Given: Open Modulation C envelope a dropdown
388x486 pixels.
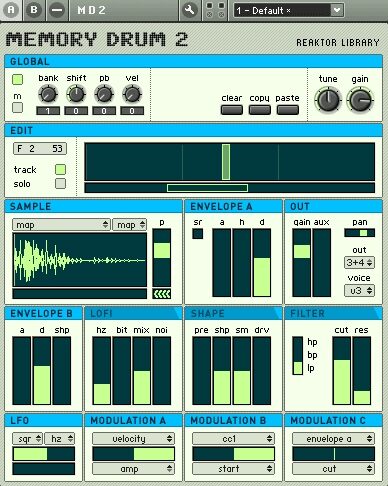Looking at the screenshot, I should [x=333, y=439].
